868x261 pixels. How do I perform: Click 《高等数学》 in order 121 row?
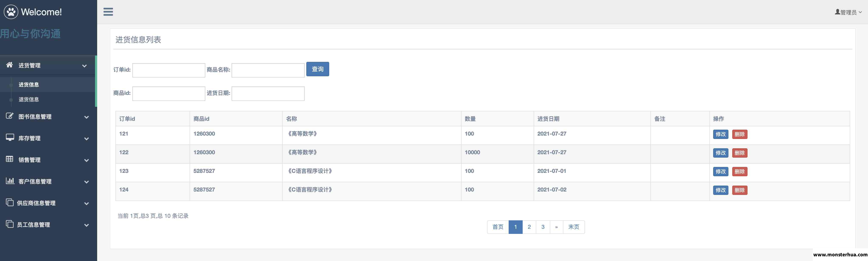point(302,134)
